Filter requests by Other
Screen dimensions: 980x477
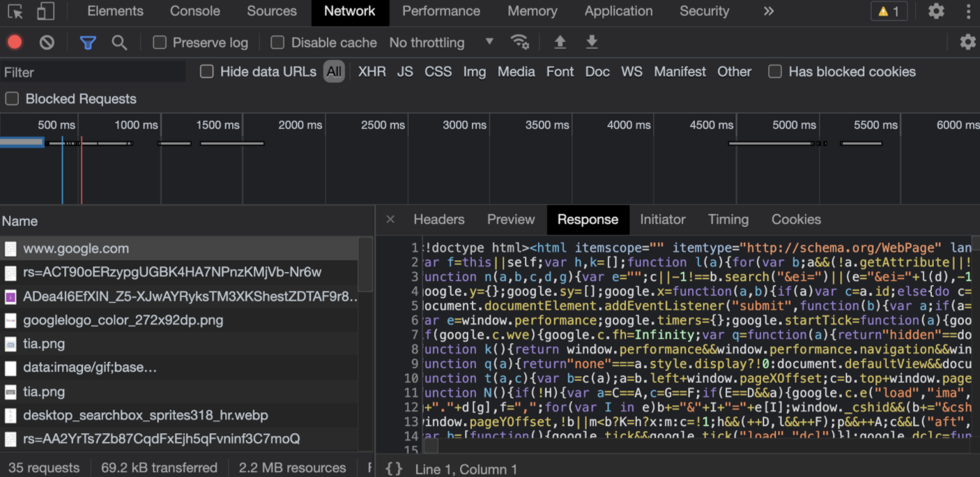point(735,71)
